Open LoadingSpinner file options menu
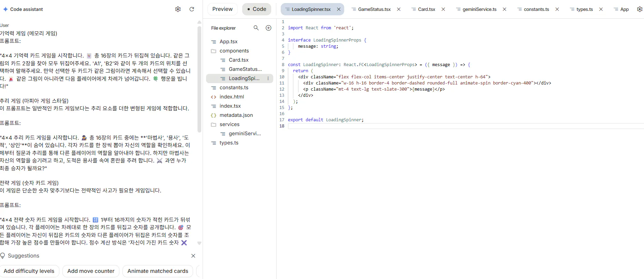 pos(268,78)
